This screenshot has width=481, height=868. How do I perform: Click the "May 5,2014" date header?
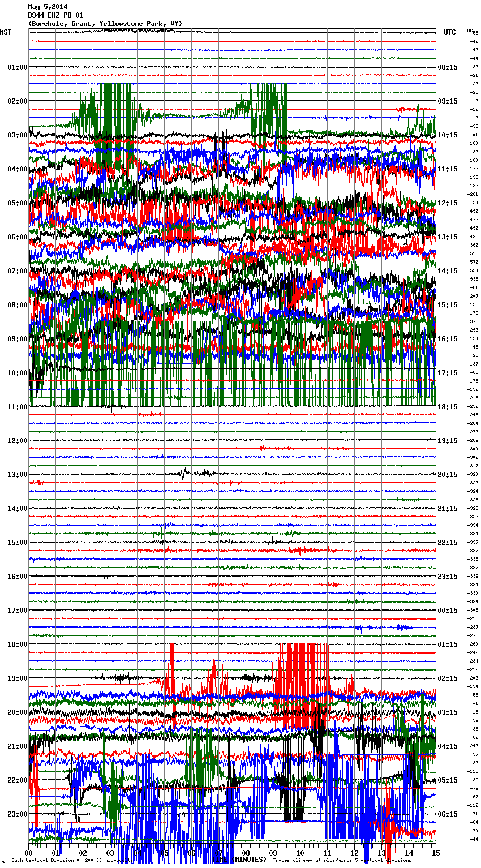pos(48,7)
